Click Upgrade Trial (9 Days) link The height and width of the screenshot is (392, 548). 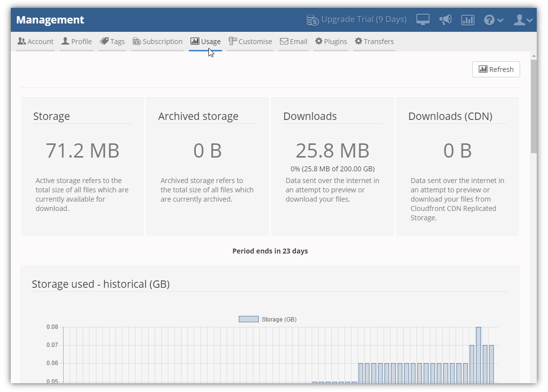(x=364, y=20)
